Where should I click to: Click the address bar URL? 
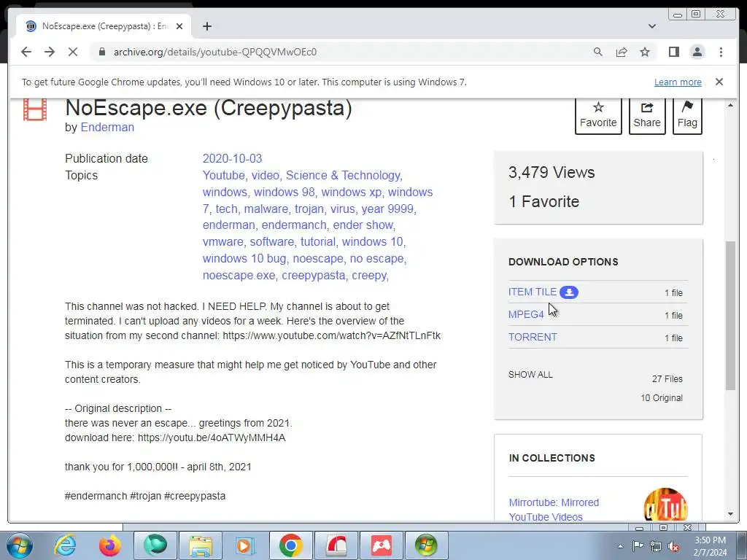pyautogui.click(x=215, y=52)
